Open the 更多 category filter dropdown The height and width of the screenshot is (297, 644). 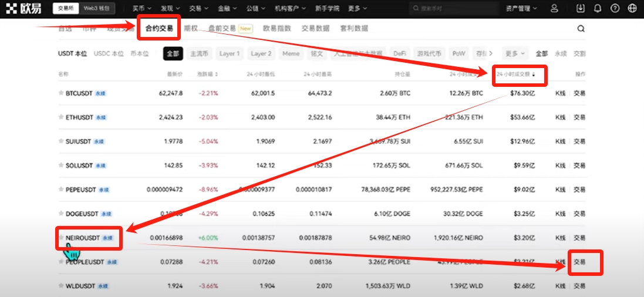coord(515,53)
